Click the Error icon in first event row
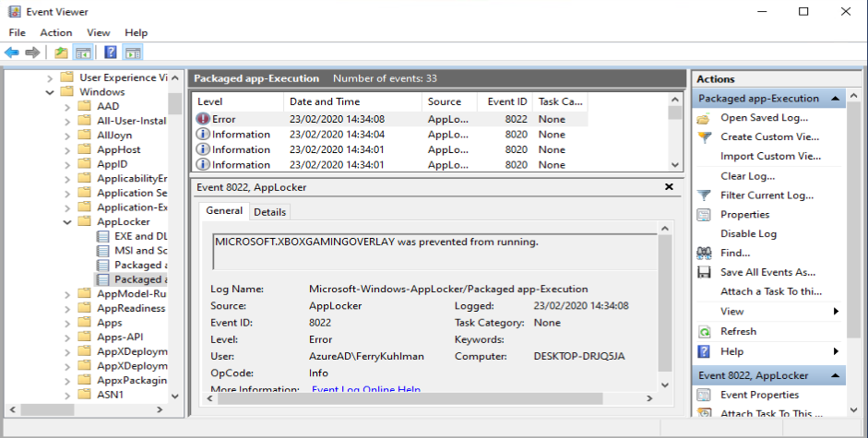 [203, 119]
